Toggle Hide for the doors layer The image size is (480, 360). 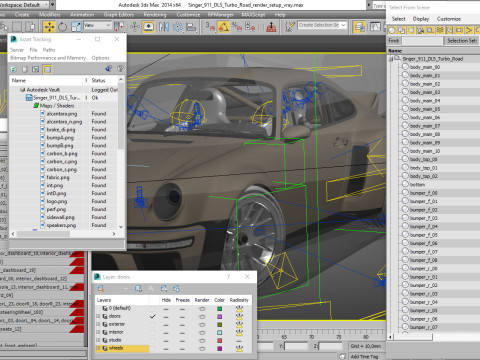click(166, 316)
